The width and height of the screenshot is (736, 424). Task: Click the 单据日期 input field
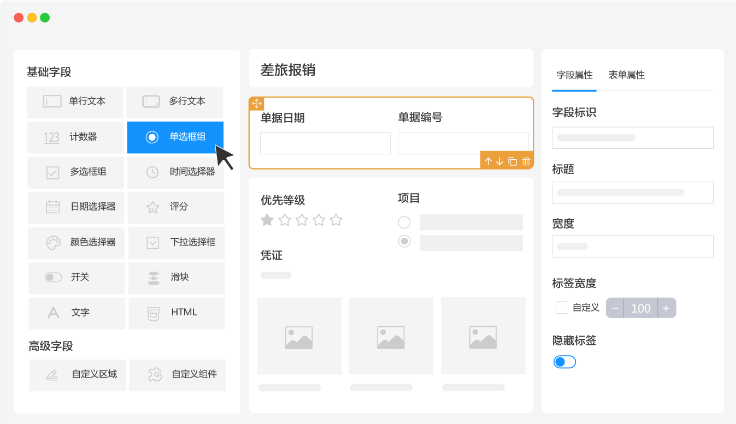(x=325, y=144)
